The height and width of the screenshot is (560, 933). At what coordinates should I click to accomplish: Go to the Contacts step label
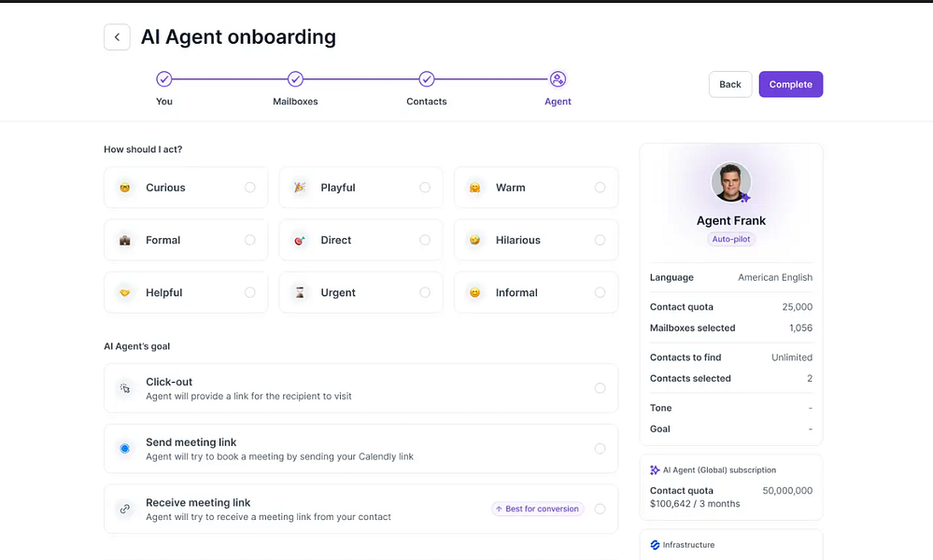click(427, 102)
